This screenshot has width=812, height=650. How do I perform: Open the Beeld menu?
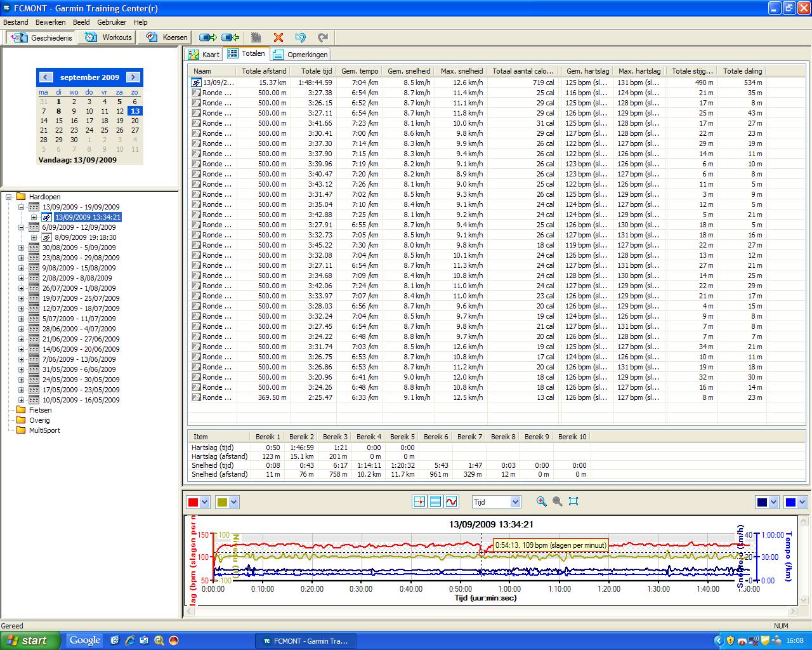coord(81,22)
